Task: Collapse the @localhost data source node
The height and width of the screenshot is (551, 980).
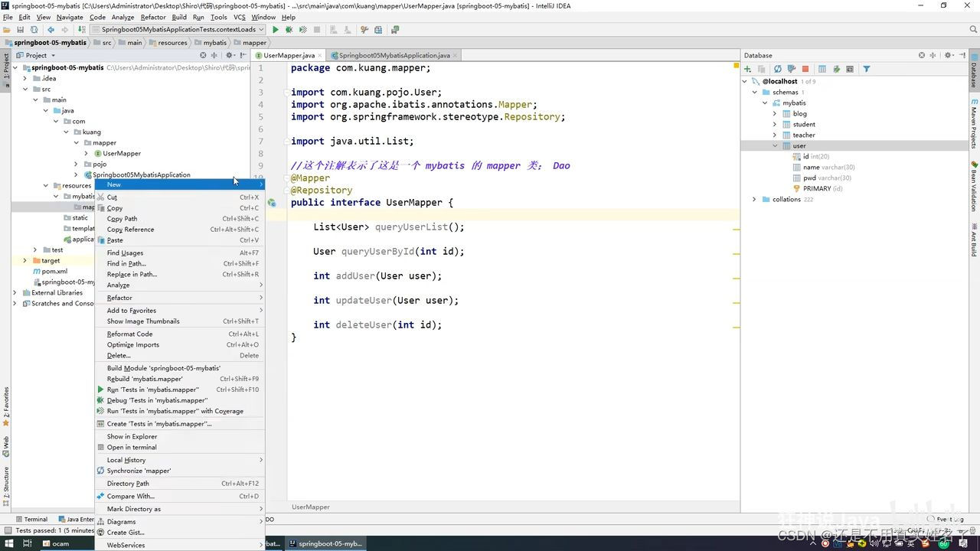Action: [745, 81]
